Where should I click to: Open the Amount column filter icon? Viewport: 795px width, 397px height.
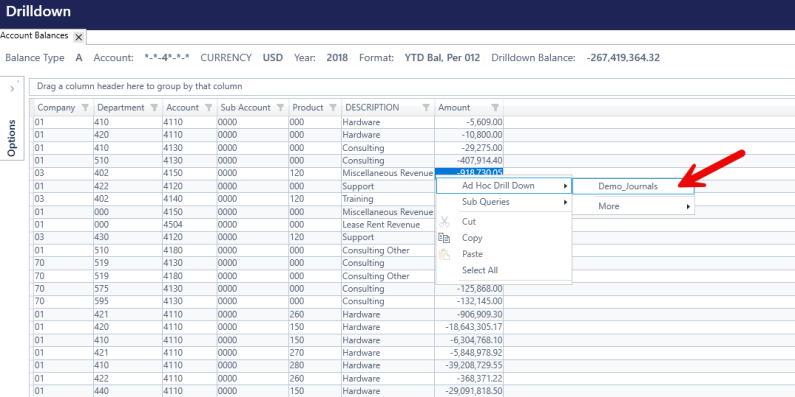tap(495, 107)
